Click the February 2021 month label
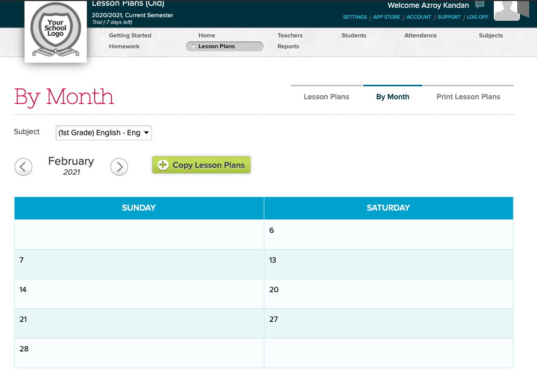Image resolution: width=537 pixels, height=392 pixels. click(x=71, y=166)
